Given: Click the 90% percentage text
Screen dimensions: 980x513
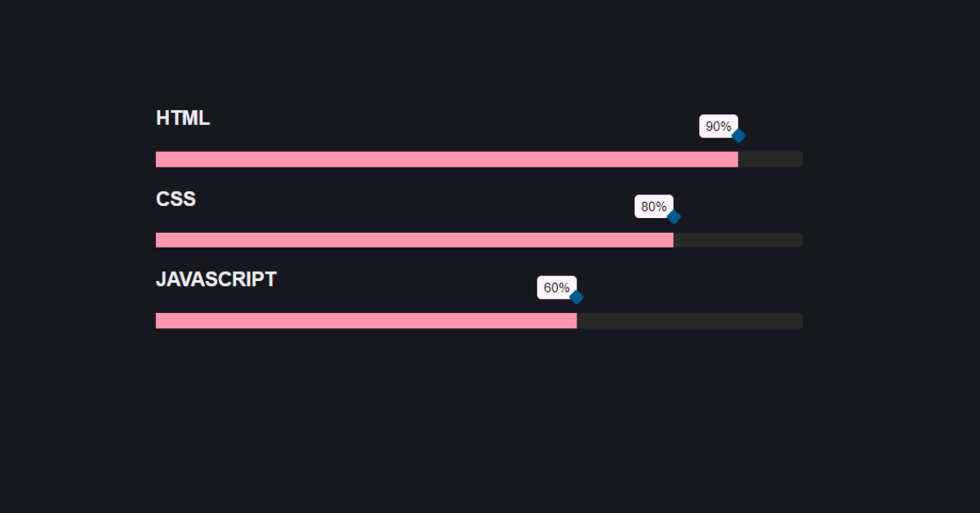Looking at the screenshot, I should pyautogui.click(x=716, y=127).
